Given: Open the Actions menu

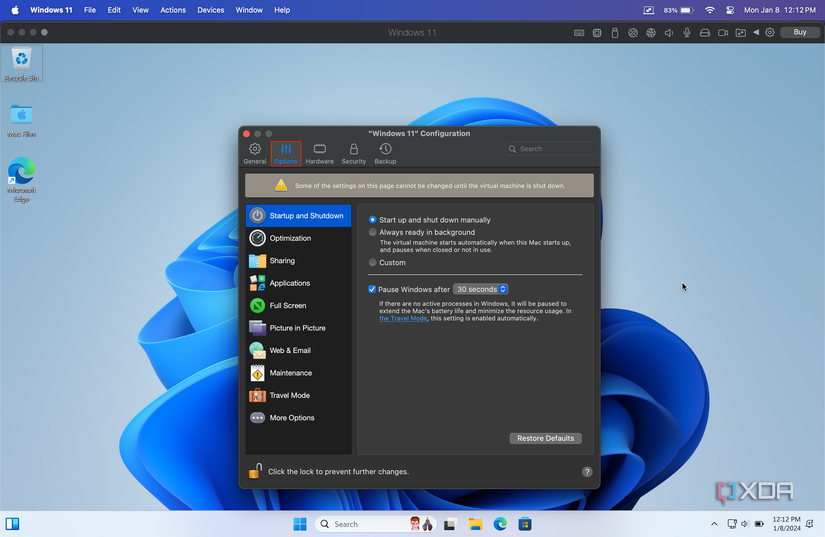Looking at the screenshot, I should coord(173,10).
